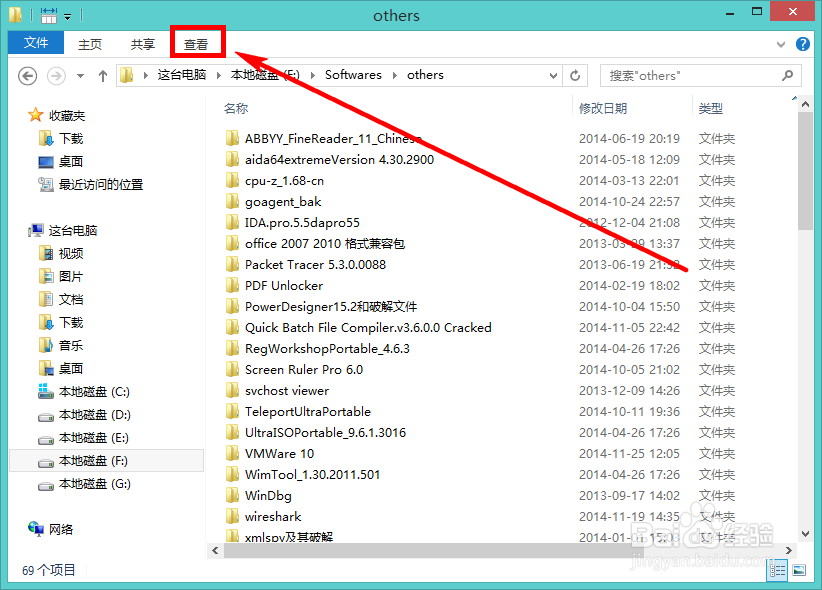This screenshot has width=822, height=590.
Task: Click others in the address breadcrumb
Action: pyautogui.click(x=425, y=75)
